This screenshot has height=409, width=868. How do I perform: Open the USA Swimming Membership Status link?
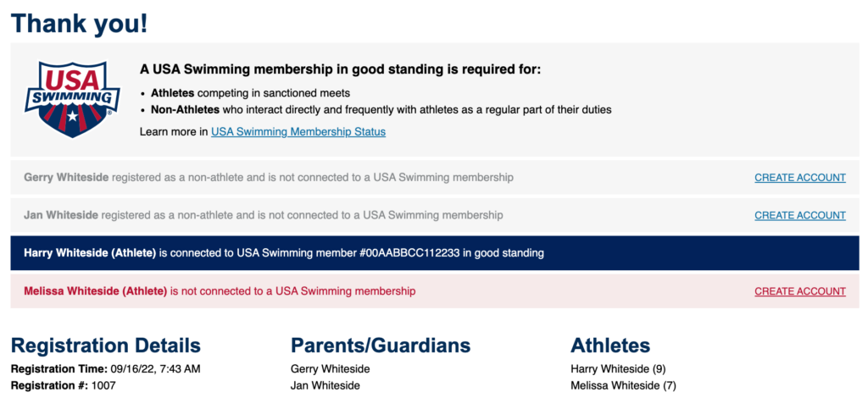pyautogui.click(x=298, y=131)
